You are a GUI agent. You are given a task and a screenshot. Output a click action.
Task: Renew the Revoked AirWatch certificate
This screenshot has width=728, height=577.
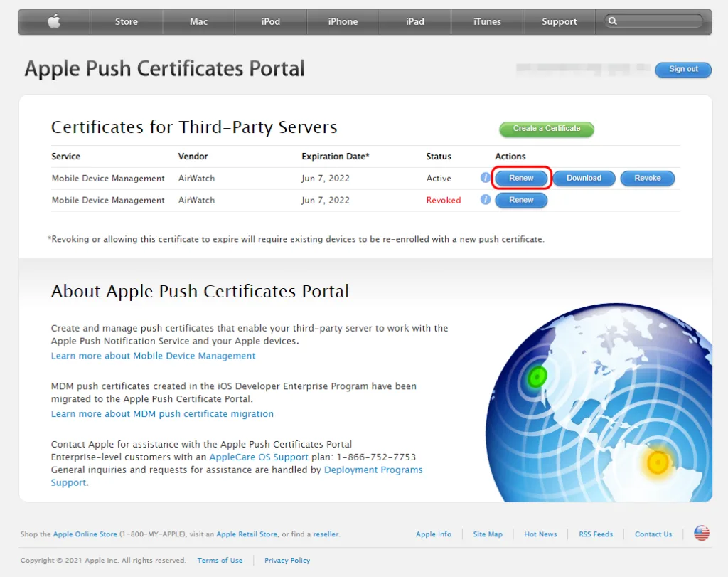click(521, 200)
